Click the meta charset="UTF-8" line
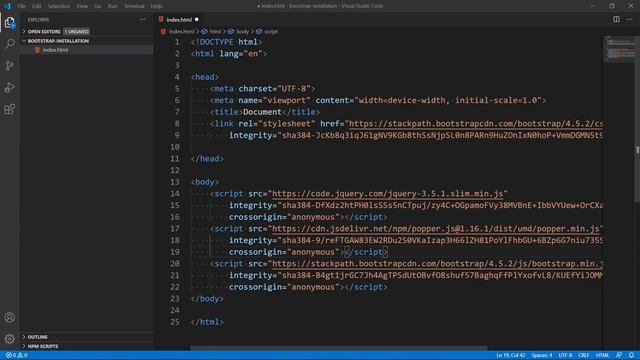640x360 pixels. (262, 89)
